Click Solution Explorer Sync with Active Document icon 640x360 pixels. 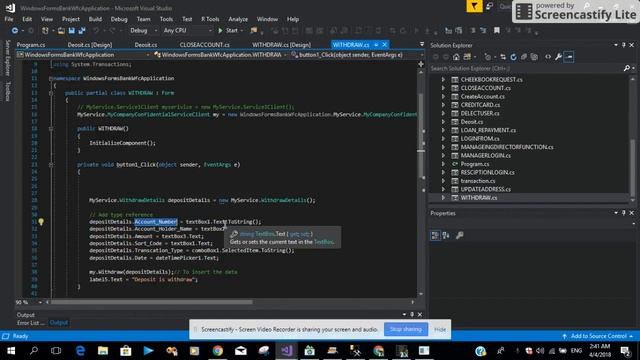(503, 57)
